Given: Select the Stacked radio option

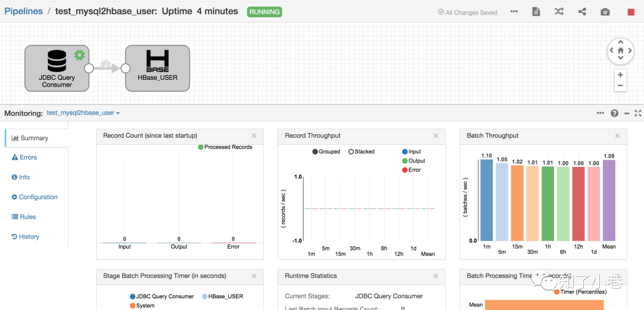Looking at the screenshot, I should (x=361, y=151).
